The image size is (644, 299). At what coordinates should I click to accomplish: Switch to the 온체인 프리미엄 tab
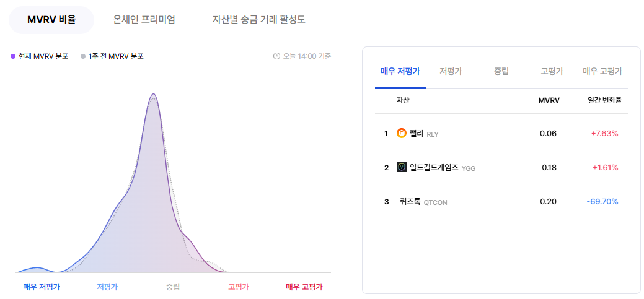[x=144, y=20]
